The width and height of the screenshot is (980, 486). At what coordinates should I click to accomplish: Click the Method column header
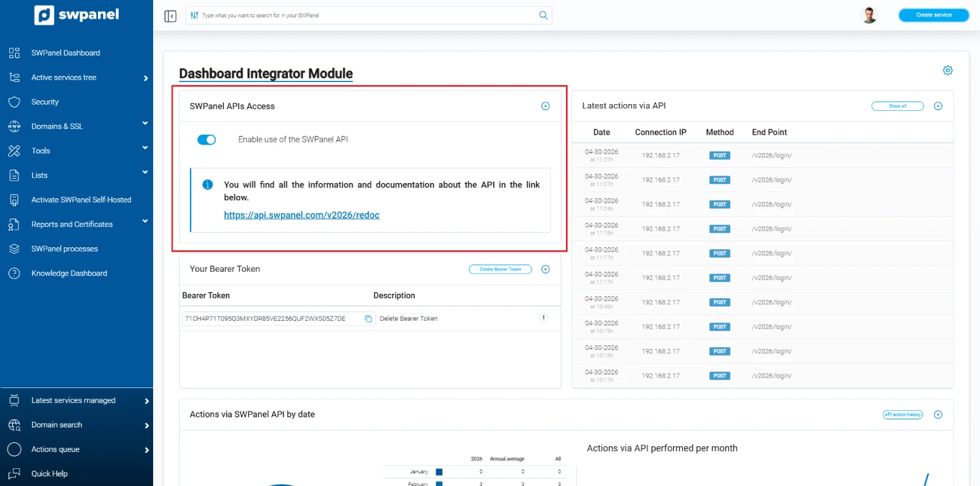[720, 132]
